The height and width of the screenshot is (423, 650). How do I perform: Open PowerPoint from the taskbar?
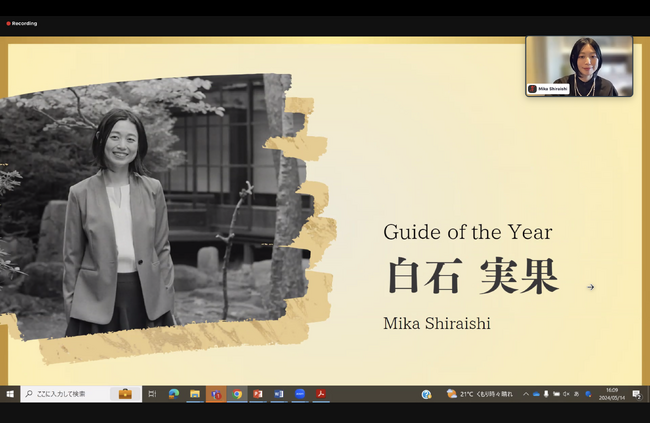point(257,394)
